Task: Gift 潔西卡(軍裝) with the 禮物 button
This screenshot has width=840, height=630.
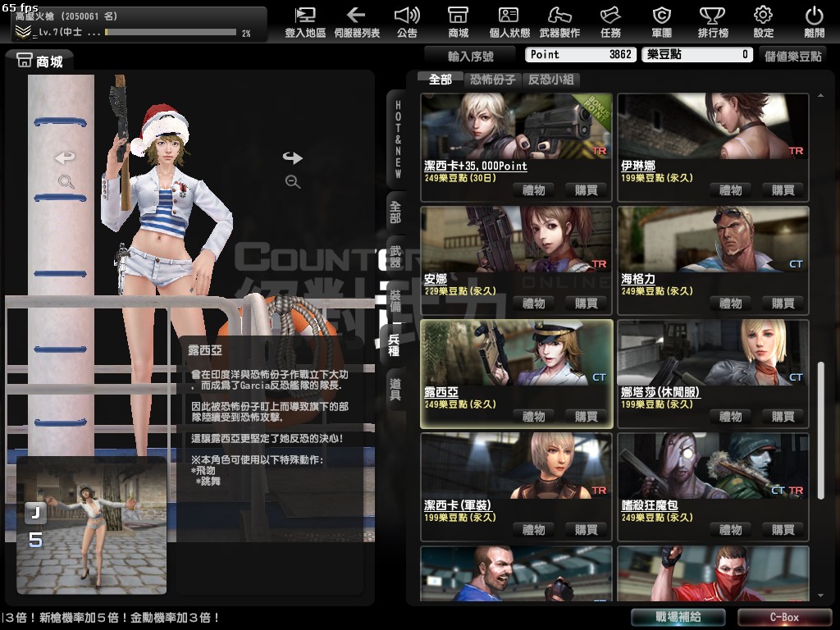Action: pyautogui.click(x=533, y=530)
